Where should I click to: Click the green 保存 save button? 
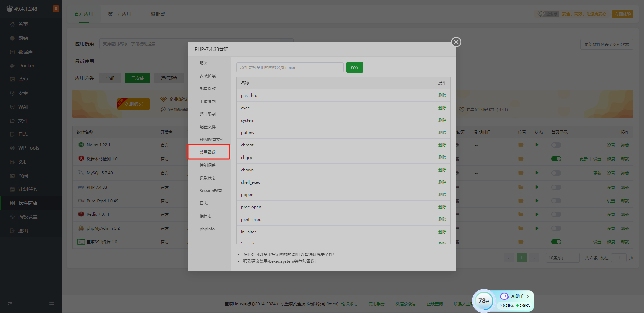[355, 67]
